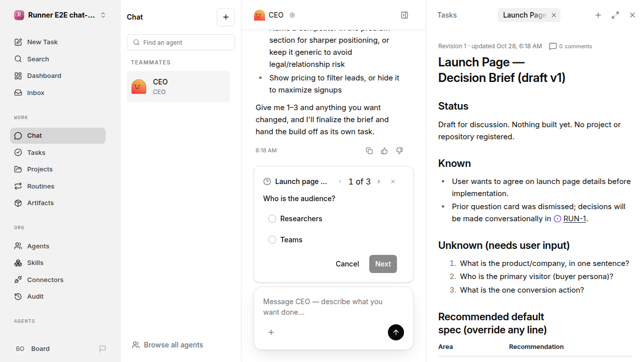Give the message a thumbs up
This screenshot has width=644, height=362.
tap(384, 151)
